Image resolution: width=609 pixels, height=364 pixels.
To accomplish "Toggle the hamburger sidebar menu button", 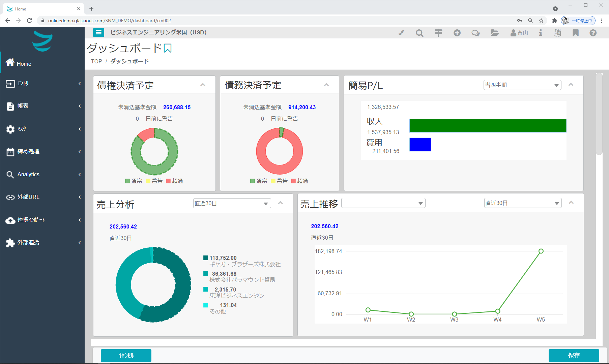I will click(x=98, y=32).
